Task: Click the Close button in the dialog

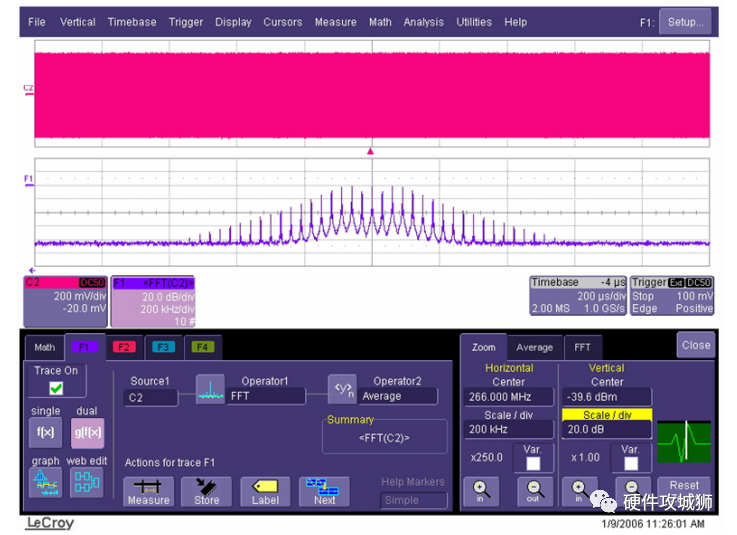Action: point(696,345)
